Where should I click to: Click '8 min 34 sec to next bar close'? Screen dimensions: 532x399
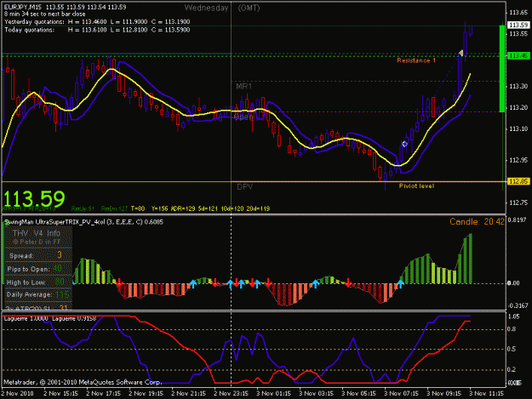click(x=45, y=14)
